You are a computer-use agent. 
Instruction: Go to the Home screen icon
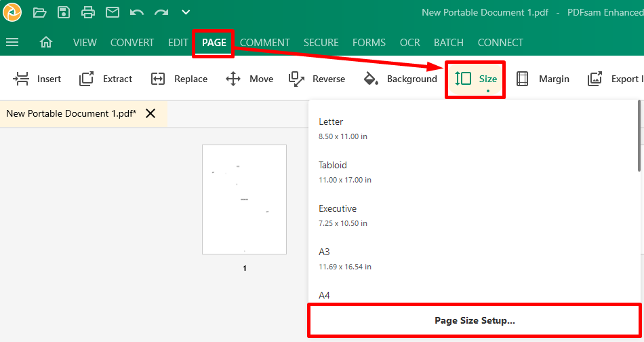pyautogui.click(x=46, y=42)
